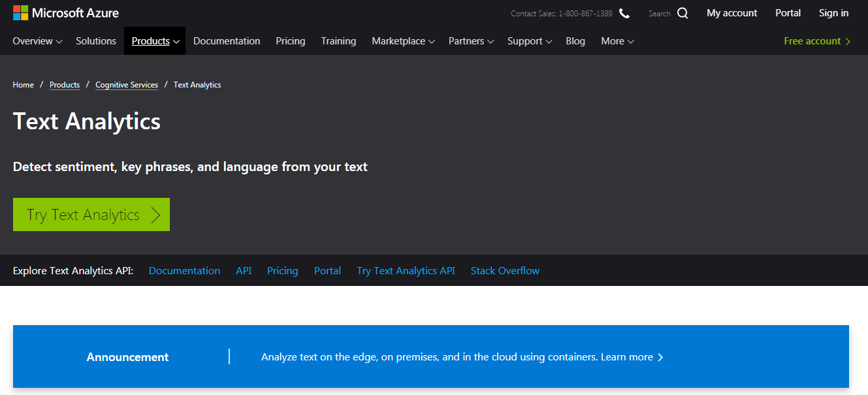
Task: Click the chevron on the Try Text Analytics button
Action: [155, 215]
